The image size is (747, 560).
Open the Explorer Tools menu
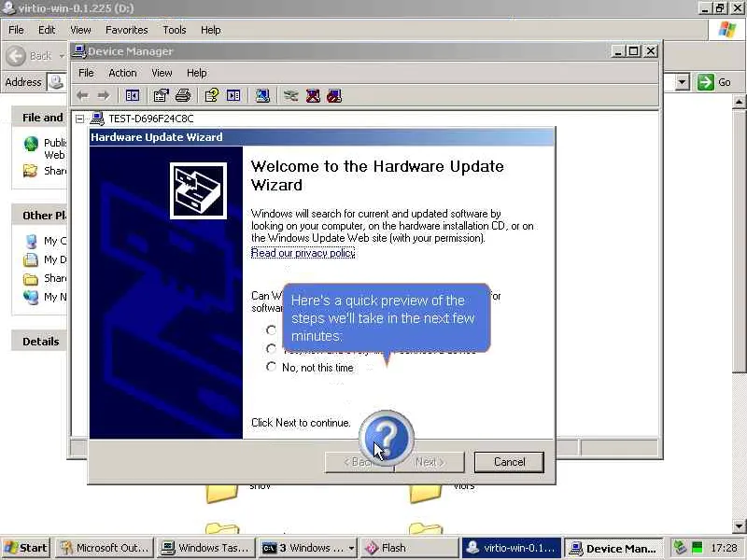(175, 30)
